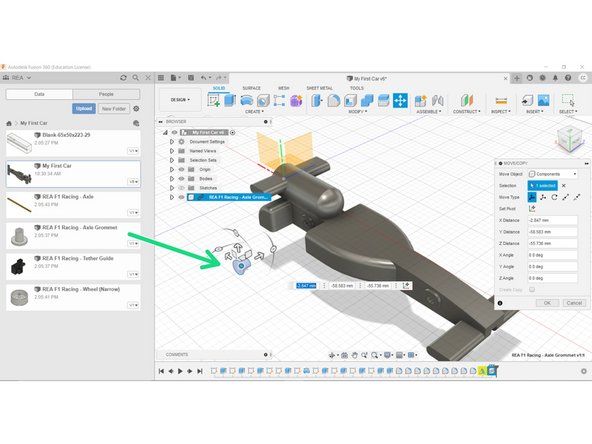Toggle visibility of Bodies folder

[x=182, y=179]
